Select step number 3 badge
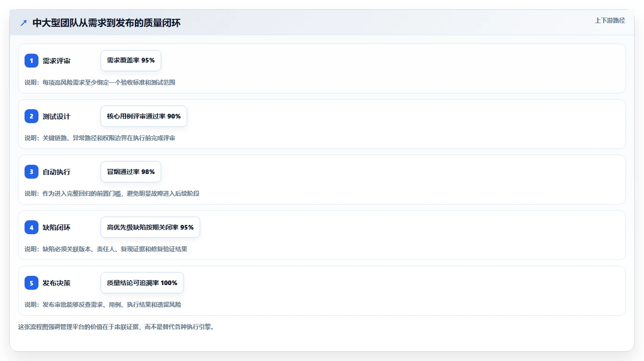Image resolution: width=644 pixels, height=361 pixels. 32,172
